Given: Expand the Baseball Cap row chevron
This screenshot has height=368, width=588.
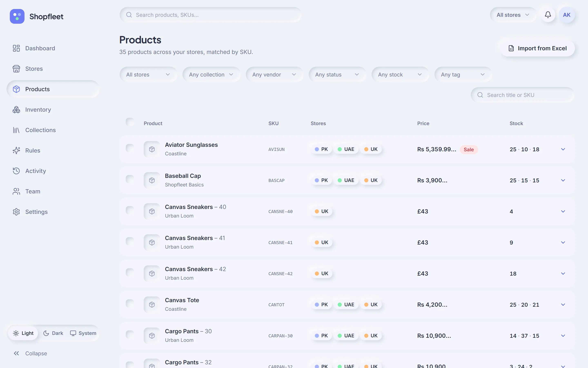Looking at the screenshot, I should coord(563,180).
